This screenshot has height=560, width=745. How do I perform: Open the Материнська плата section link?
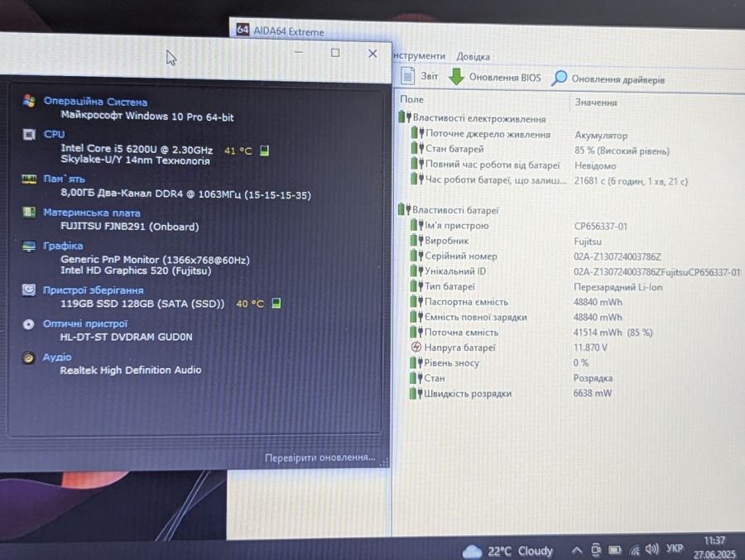tap(92, 213)
